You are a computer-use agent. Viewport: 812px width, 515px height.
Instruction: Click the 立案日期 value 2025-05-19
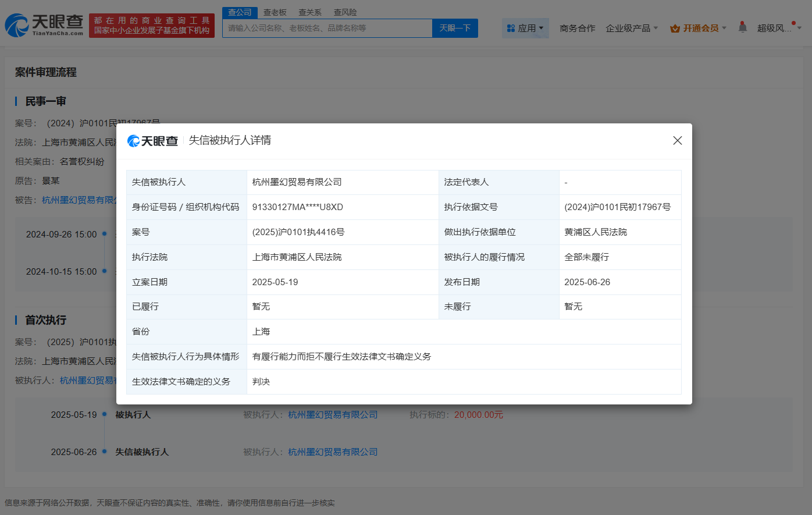click(x=275, y=282)
